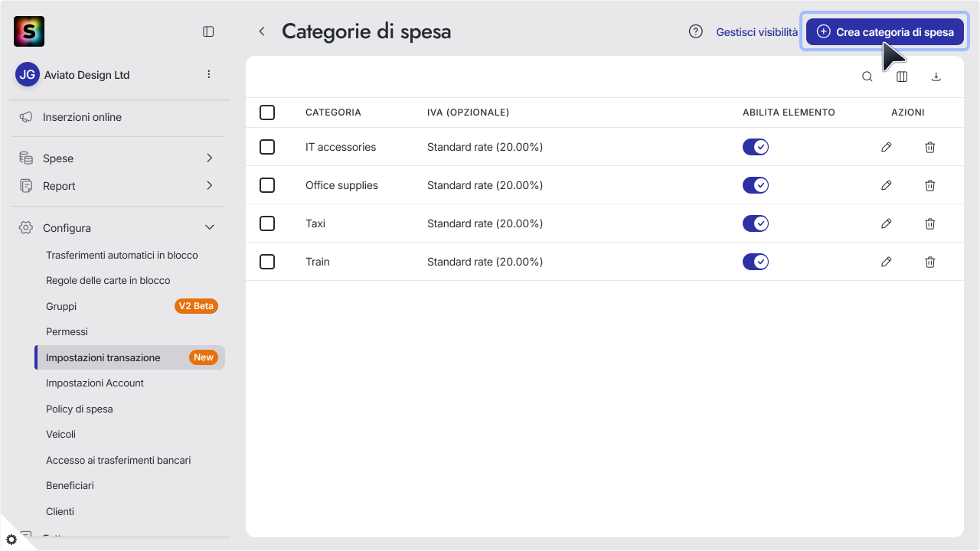The width and height of the screenshot is (980, 551).
Task: Select Impostazioni transazione
Action: coord(130,357)
